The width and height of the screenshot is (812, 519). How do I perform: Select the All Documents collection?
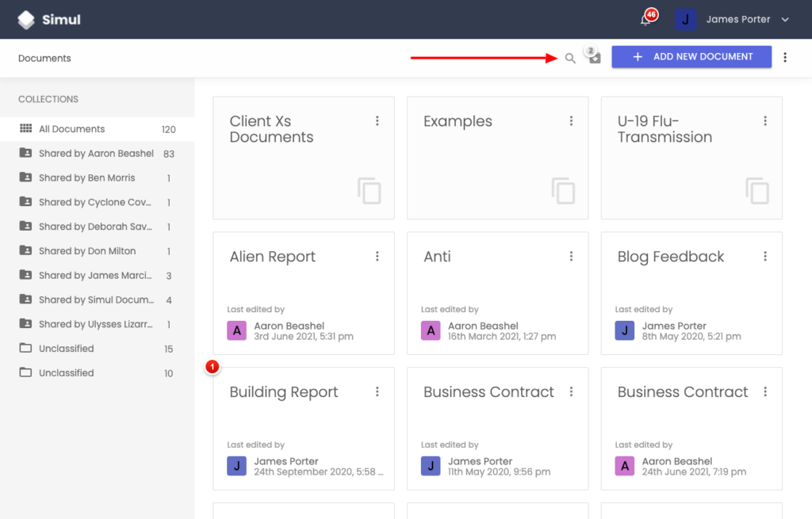(x=71, y=128)
